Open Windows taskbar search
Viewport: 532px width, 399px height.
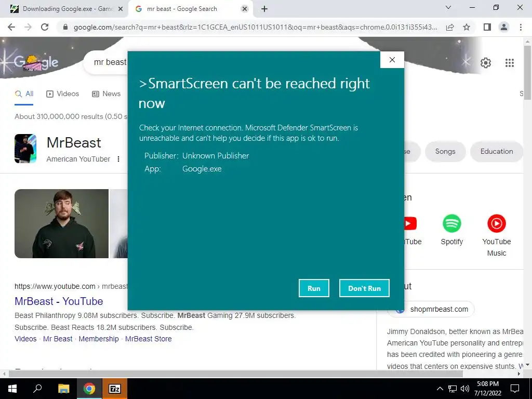[37, 389]
